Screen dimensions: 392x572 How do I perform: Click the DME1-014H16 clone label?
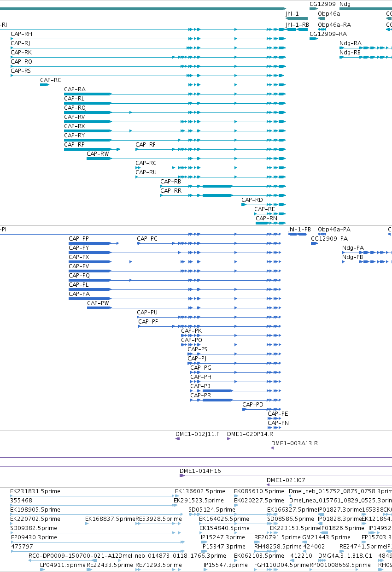(x=200, y=471)
